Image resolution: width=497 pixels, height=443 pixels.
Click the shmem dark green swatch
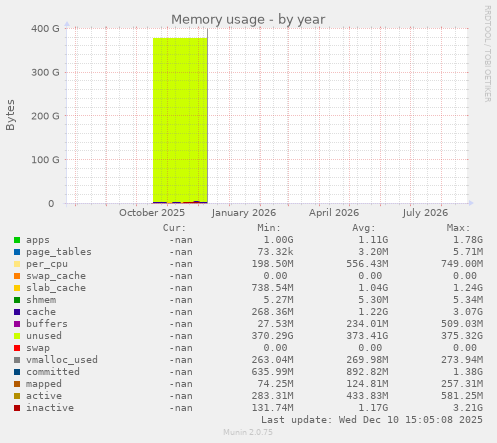point(17,300)
